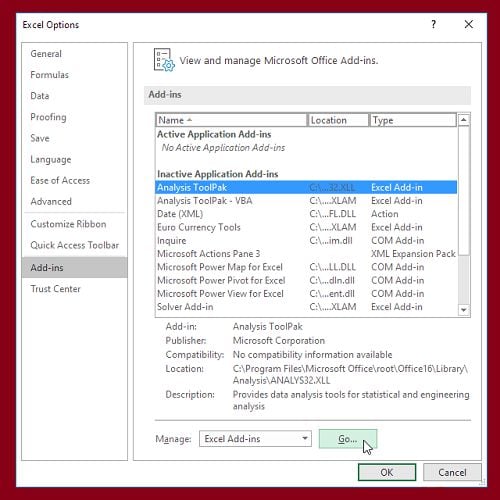The height and width of the screenshot is (500, 500).
Task: Click the Help question mark icon
Action: (x=433, y=24)
